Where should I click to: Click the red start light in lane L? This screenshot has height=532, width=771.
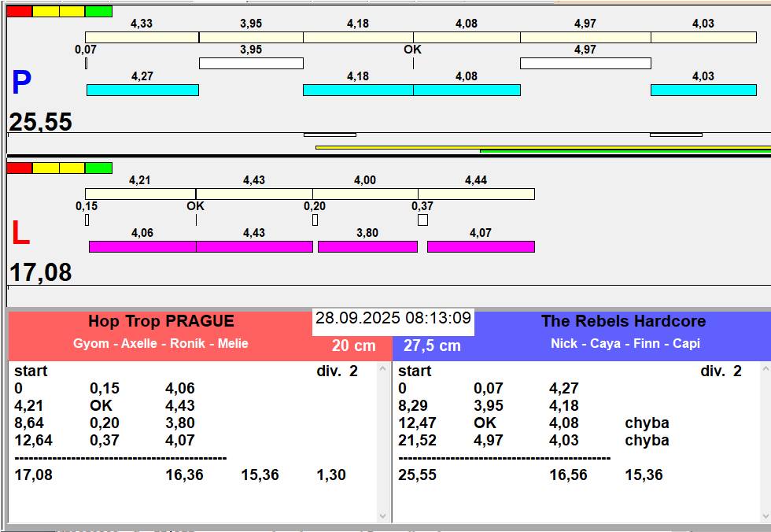[20, 168]
